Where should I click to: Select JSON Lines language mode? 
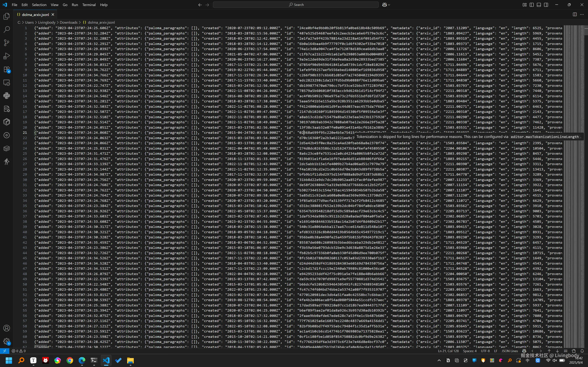click(x=510, y=351)
